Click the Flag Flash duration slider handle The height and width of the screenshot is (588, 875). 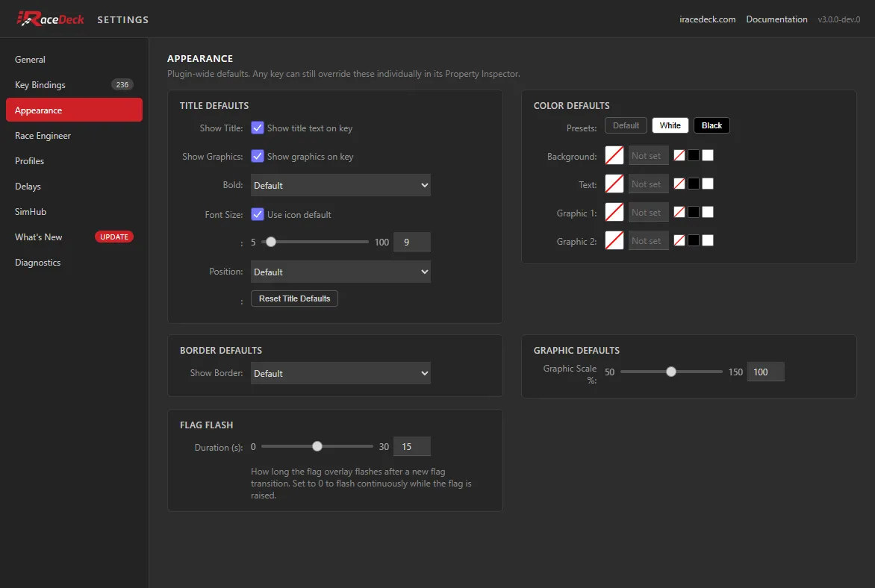click(317, 446)
